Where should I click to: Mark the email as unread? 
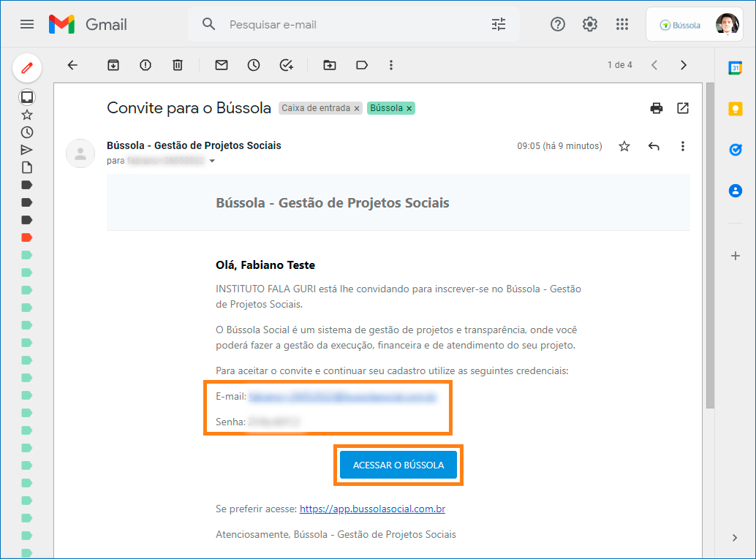[x=222, y=65]
